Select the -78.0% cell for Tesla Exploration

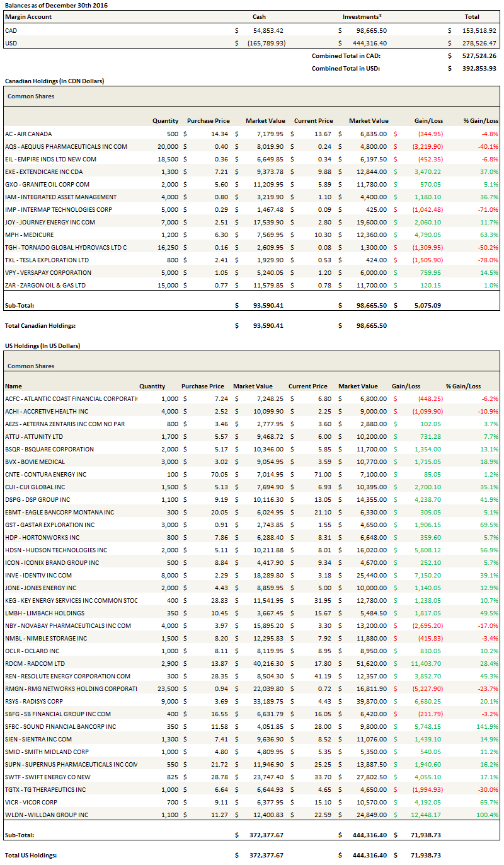click(488, 260)
